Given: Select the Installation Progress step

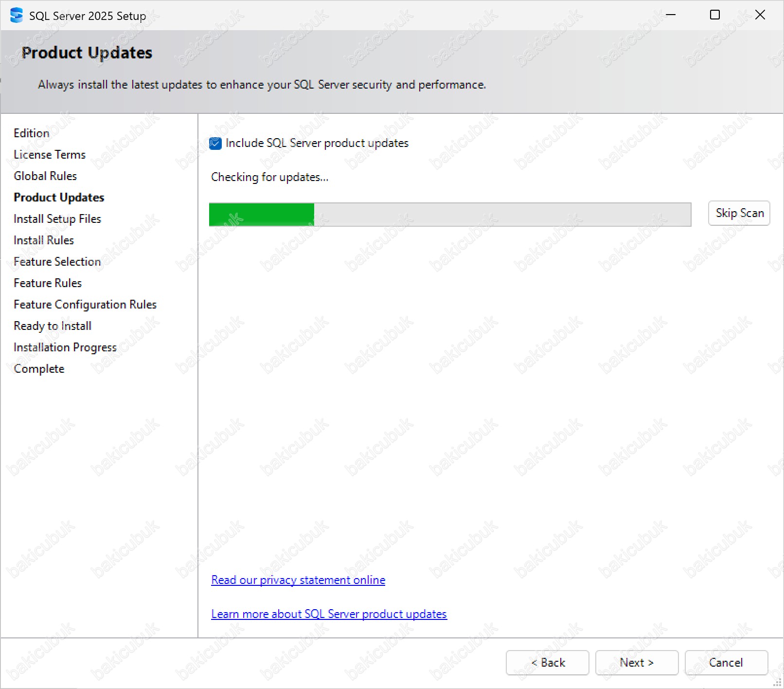Looking at the screenshot, I should tap(65, 347).
